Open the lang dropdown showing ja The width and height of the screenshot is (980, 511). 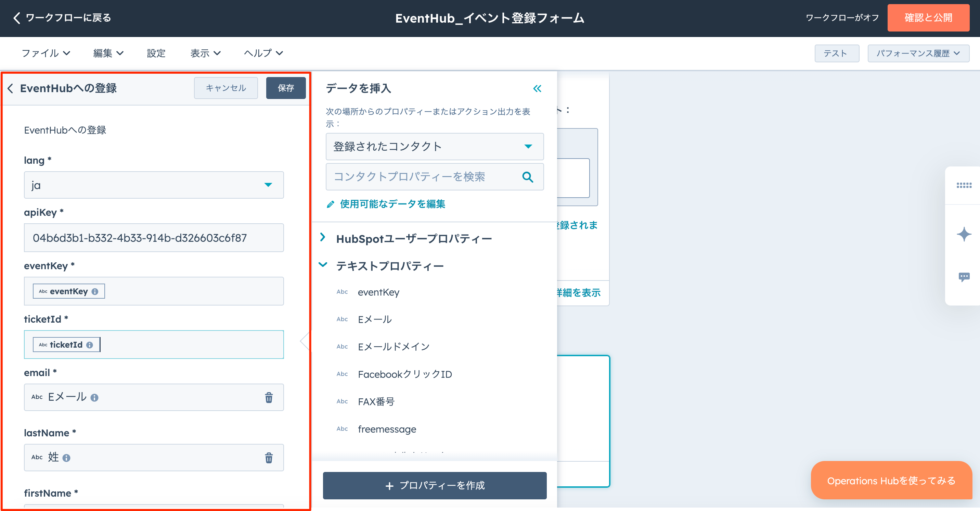pyautogui.click(x=154, y=185)
